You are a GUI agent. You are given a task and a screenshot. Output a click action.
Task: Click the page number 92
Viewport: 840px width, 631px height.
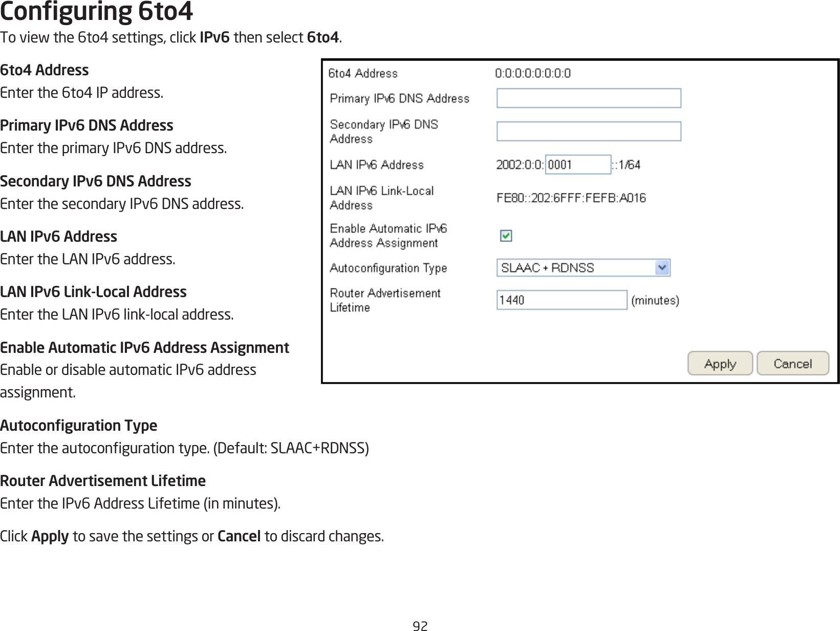pos(420,626)
